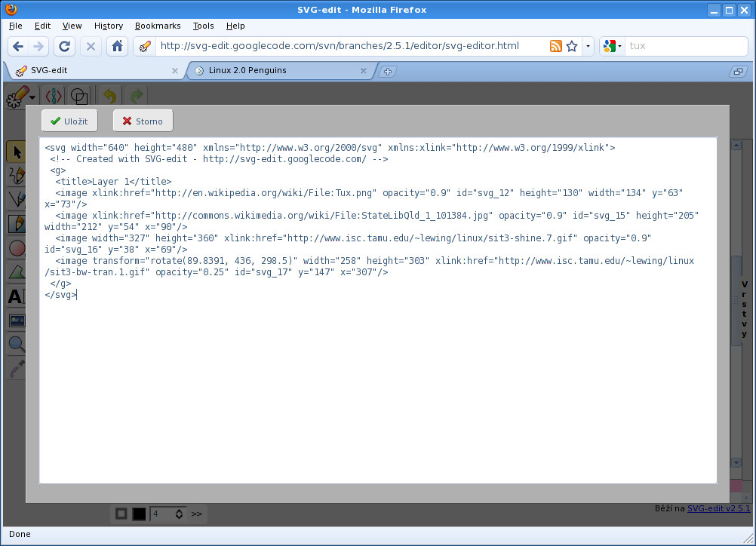
Task: Click the svg_12 Tux.png image line
Action: tap(364, 198)
